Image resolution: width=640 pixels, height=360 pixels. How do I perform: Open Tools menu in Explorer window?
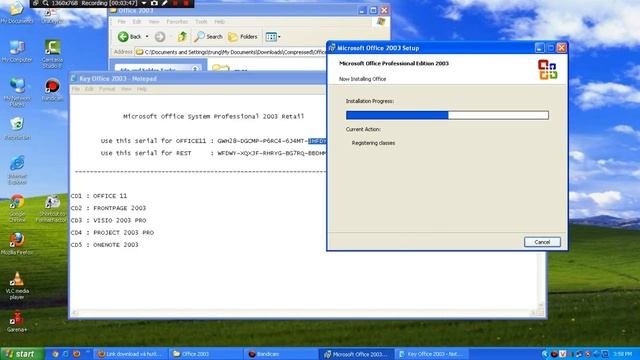click(201, 22)
